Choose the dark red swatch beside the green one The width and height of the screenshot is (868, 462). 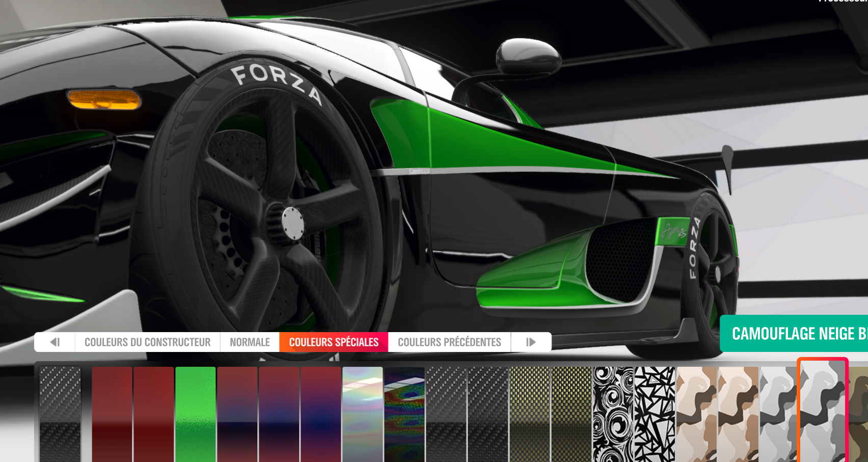point(154,414)
